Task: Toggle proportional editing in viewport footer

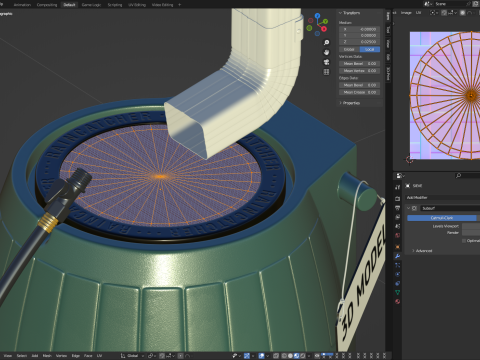Action: click(x=180, y=356)
